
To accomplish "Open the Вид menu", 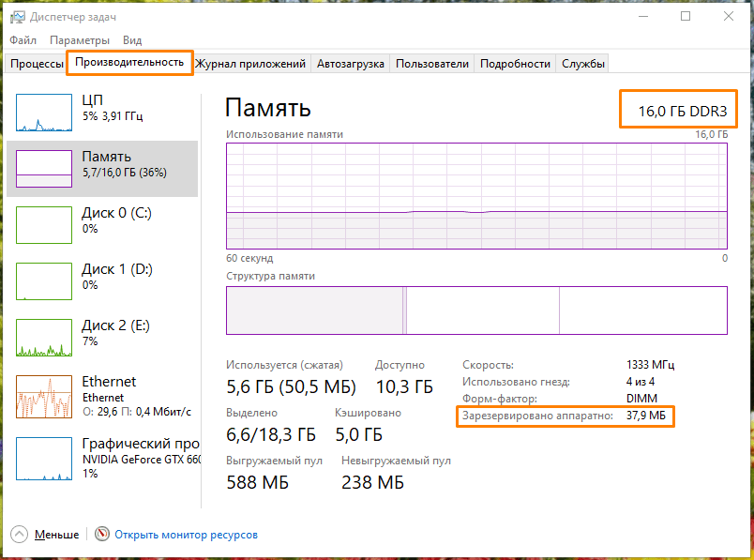I will pos(132,40).
